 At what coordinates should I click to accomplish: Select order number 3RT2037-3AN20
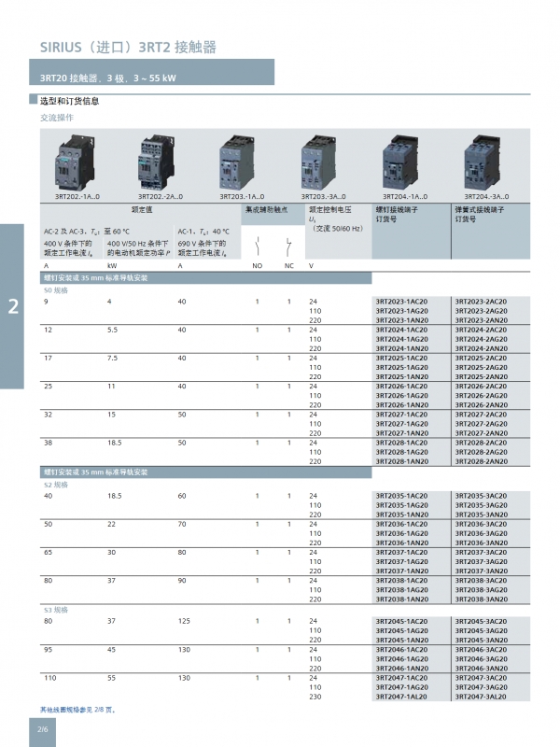(x=481, y=571)
